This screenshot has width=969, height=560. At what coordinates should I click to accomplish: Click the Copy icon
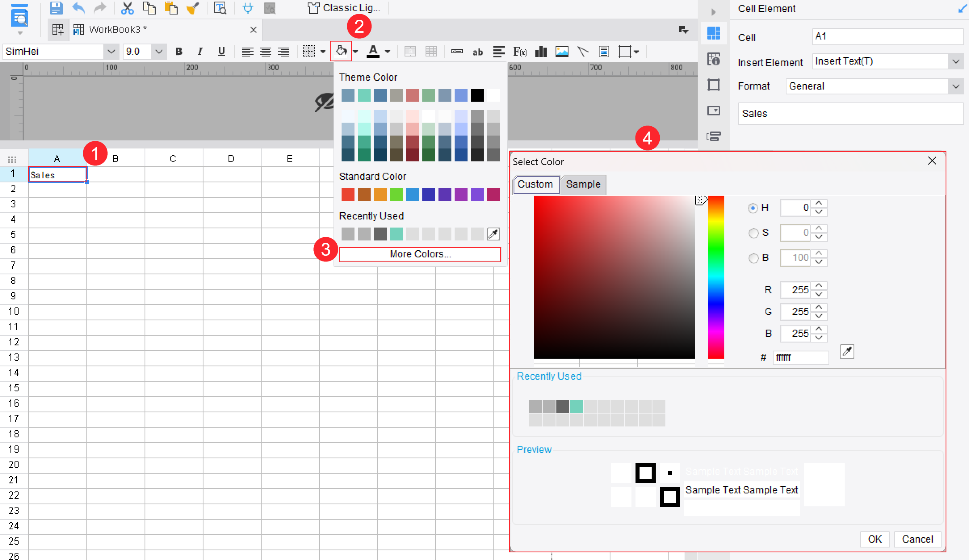(149, 8)
